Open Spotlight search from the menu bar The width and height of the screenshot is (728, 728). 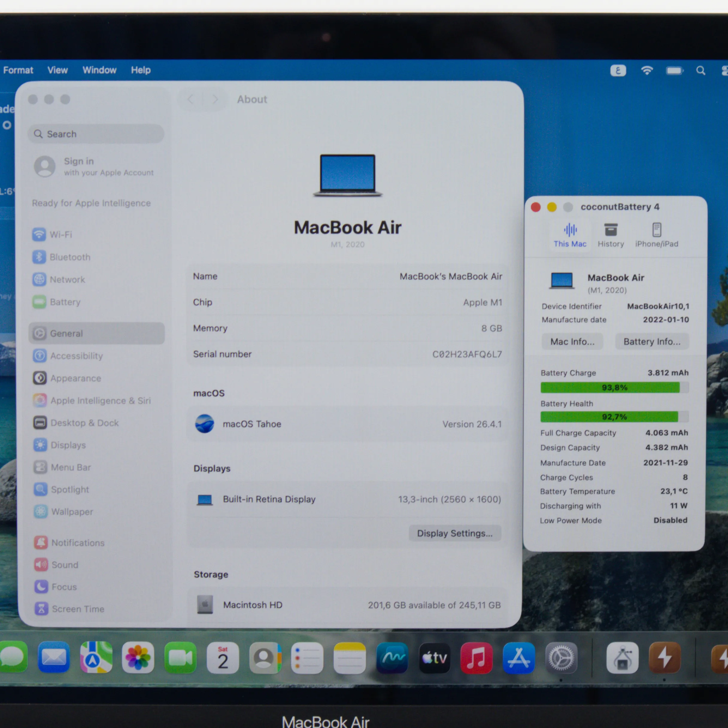pos(700,70)
